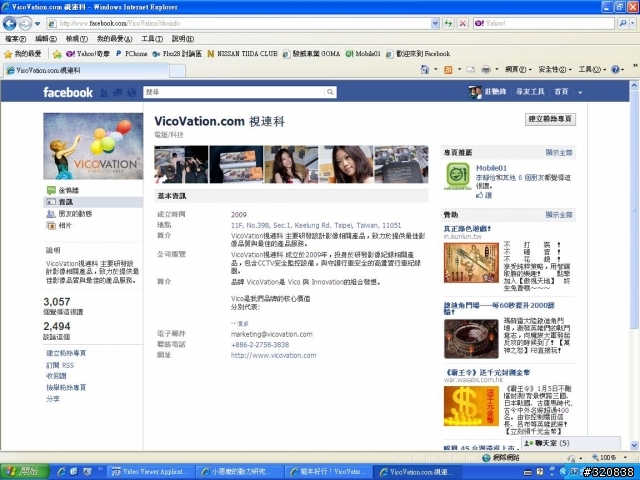Click the orange RSS feeds icon
Screen dimensions: 640x480
448,69
